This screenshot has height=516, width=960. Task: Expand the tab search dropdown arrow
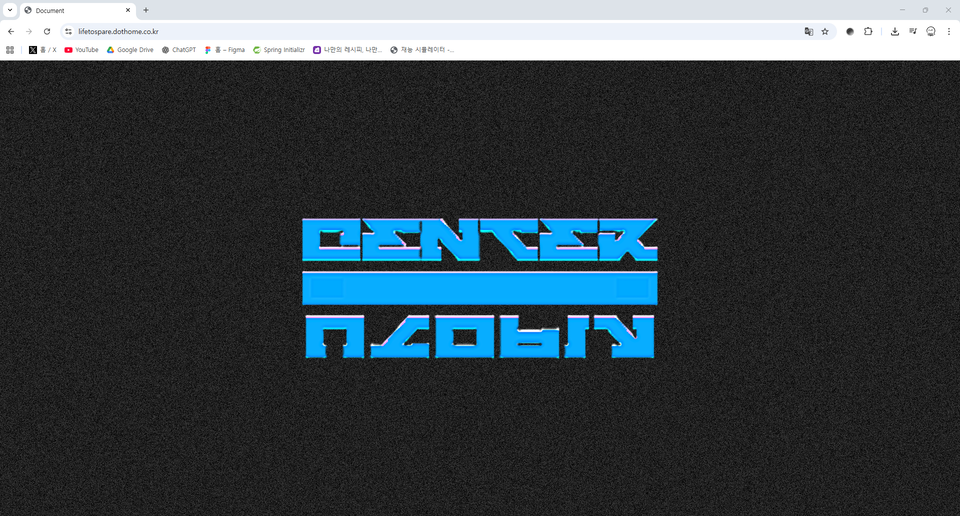click(x=9, y=10)
